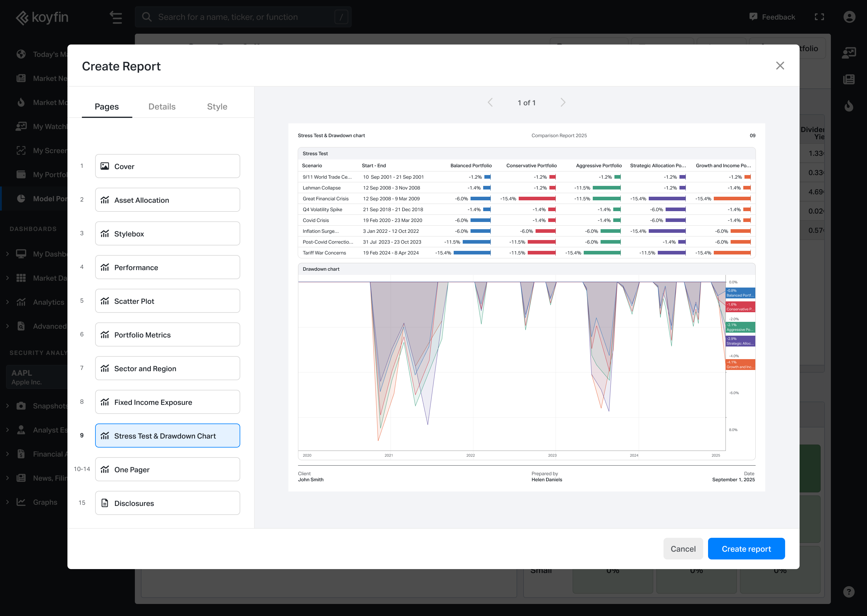Click the Create report button
The width and height of the screenshot is (867, 616).
pyautogui.click(x=746, y=549)
